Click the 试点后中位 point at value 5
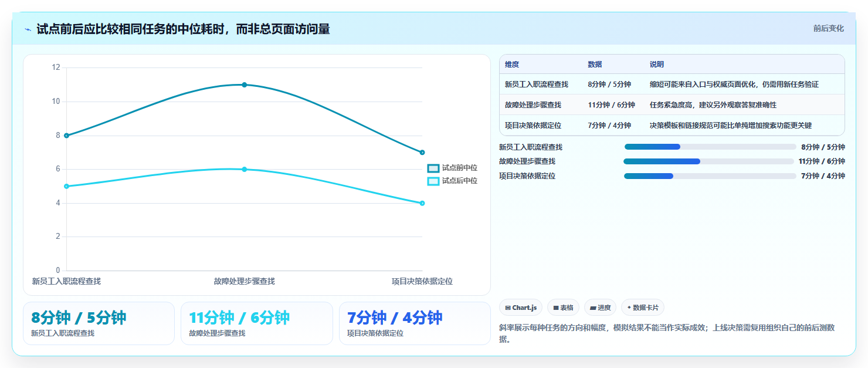The image size is (868, 368). [x=67, y=186]
